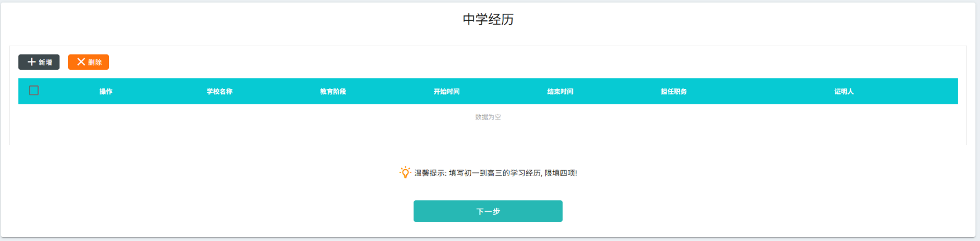Click the 教育阶段 column header
980x241 pixels.
(333, 92)
